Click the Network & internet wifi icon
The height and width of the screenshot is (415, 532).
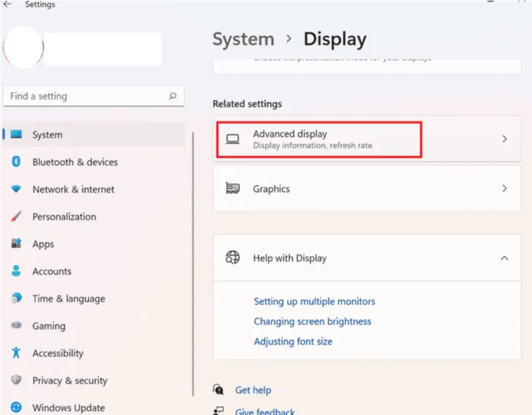(x=16, y=190)
